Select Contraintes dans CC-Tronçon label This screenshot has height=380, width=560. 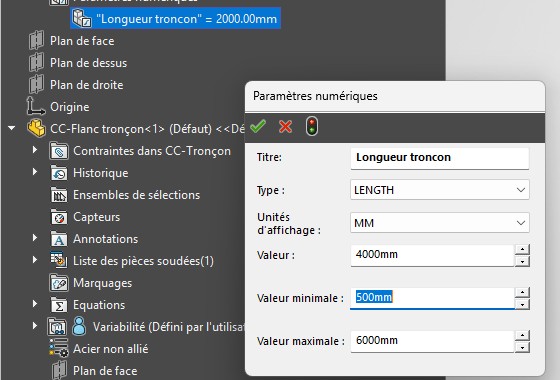pyautogui.click(x=152, y=151)
